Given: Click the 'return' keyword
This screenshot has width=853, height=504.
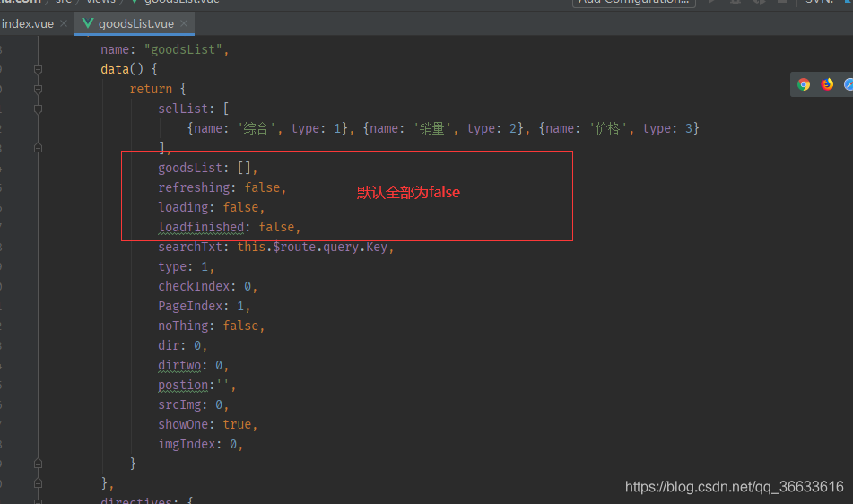Looking at the screenshot, I should (151, 89).
